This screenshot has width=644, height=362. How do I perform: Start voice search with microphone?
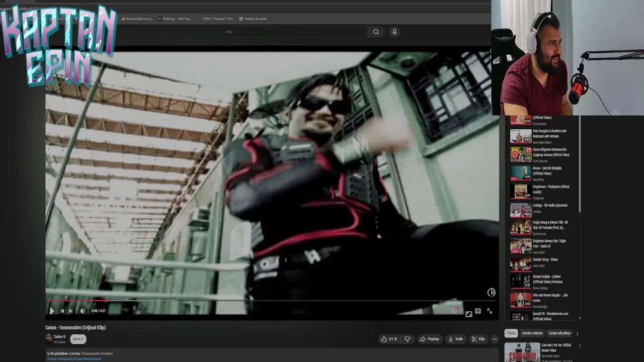click(x=394, y=32)
